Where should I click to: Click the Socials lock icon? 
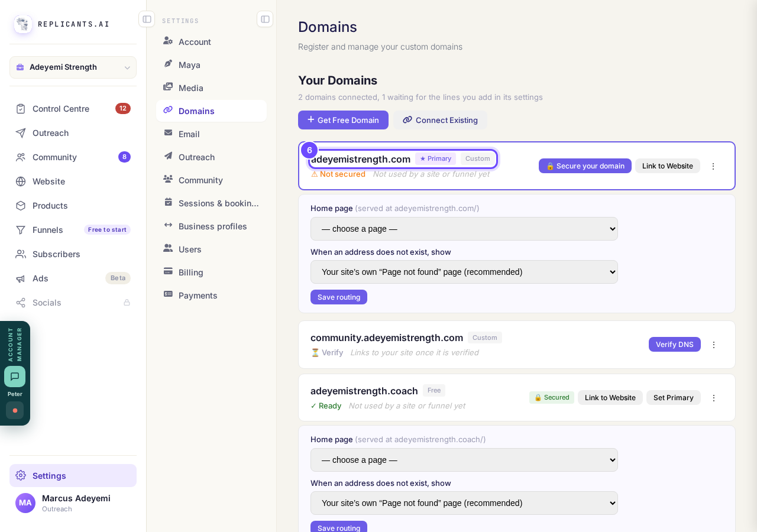[127, 303]
